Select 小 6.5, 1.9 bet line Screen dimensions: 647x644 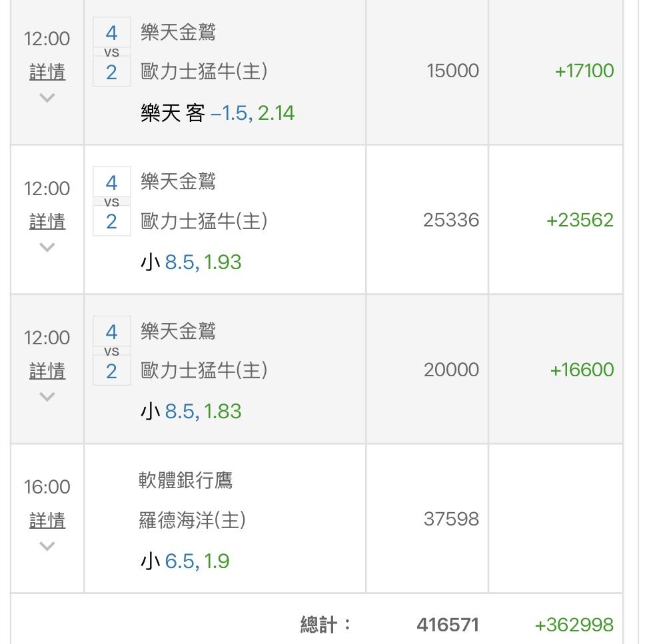(x=185, y=561)
